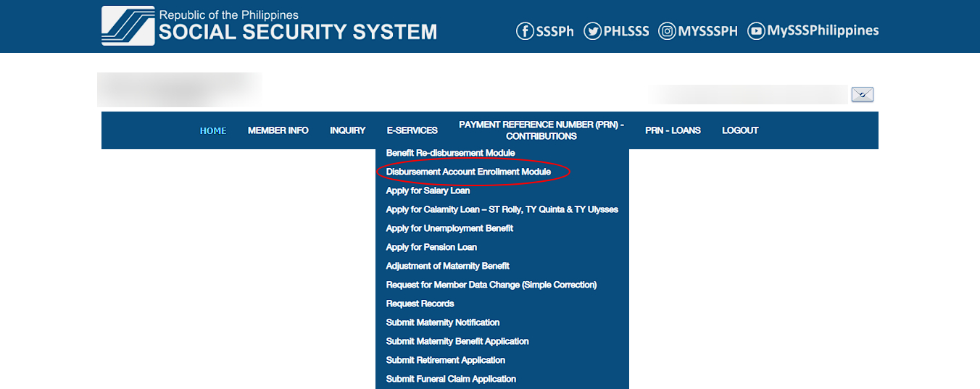This screenshot has width=980, height=389.
Task: Open the MySSSPhilippines YouTube icon link
Action: point(756,31)
